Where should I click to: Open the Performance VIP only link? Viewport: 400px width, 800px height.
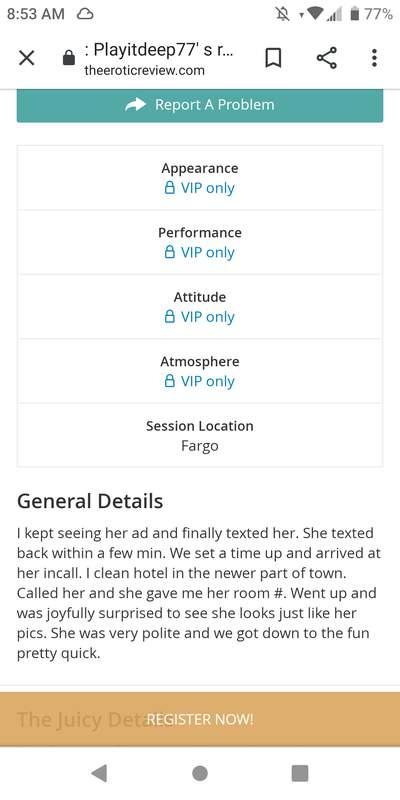(x=199, y=252)
